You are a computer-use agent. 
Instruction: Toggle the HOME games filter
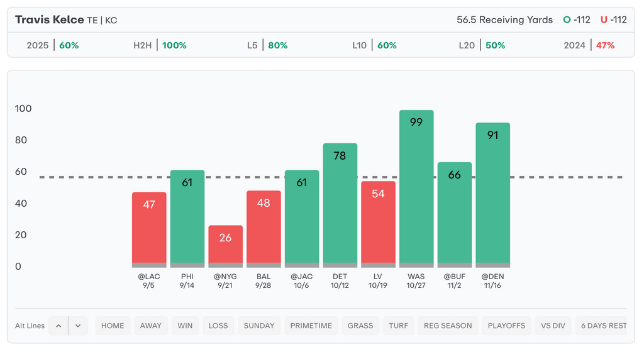pos(113,326)
